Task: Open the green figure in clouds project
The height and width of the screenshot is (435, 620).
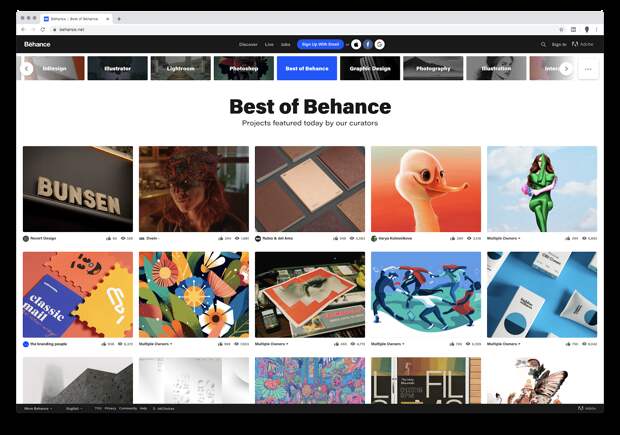Action: [542, 189]
